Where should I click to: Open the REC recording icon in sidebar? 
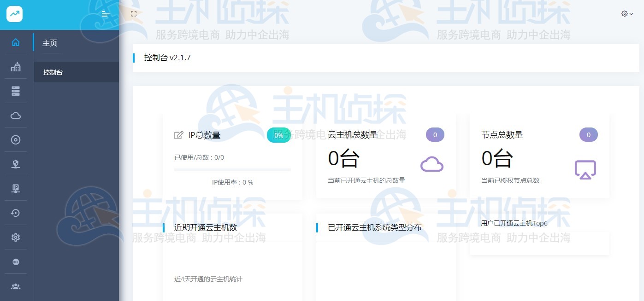pyautogui.click(x=15, y=261)
